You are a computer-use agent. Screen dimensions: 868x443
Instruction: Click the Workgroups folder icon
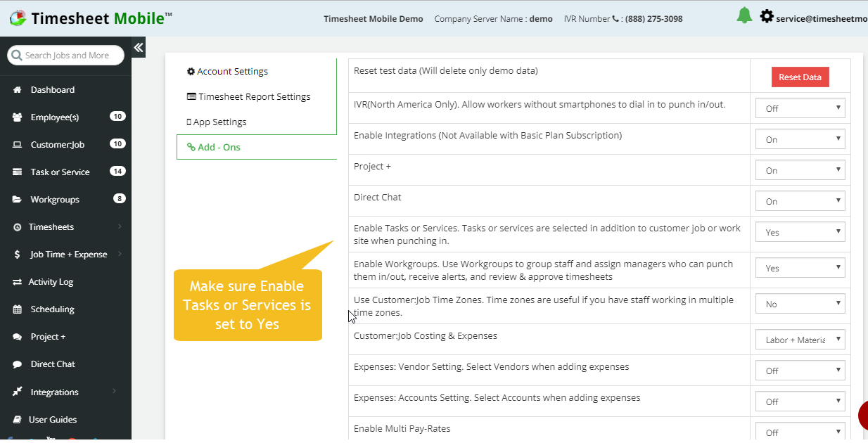(17, 200)
